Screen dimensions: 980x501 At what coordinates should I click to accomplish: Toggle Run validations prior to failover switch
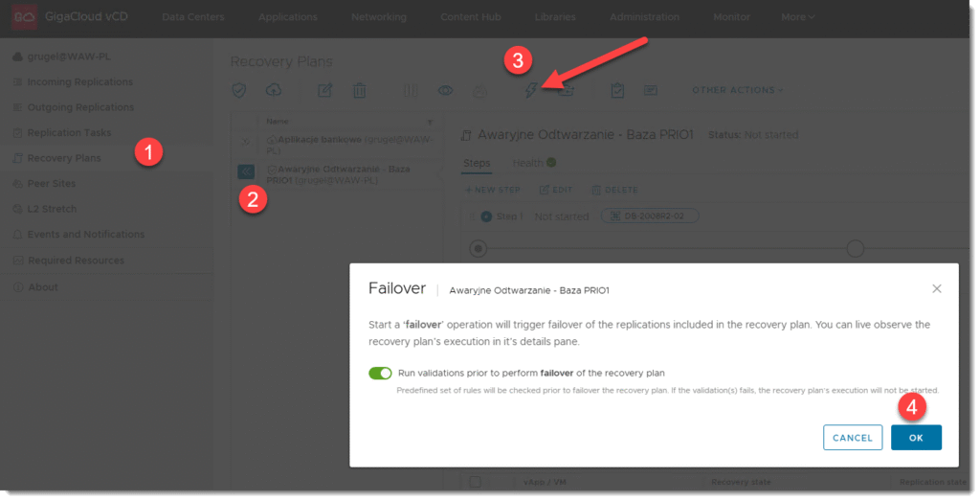pos(380,373)
